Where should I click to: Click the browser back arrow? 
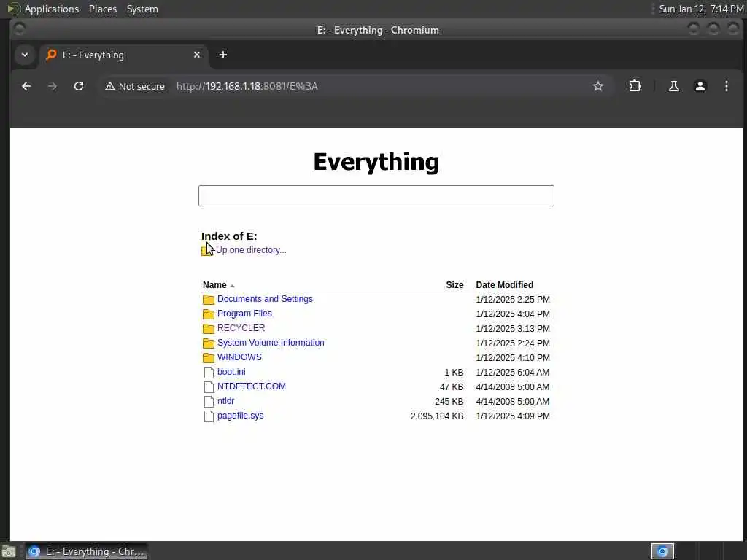[27, 86]
